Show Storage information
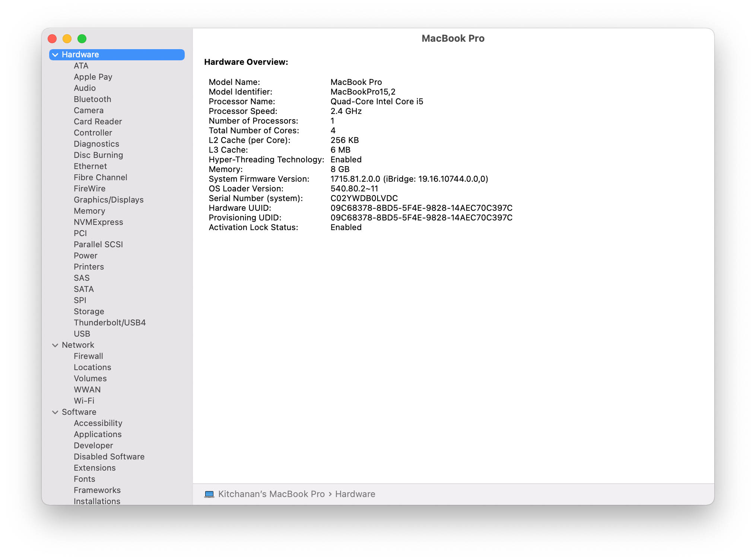 tap(89, 312)
